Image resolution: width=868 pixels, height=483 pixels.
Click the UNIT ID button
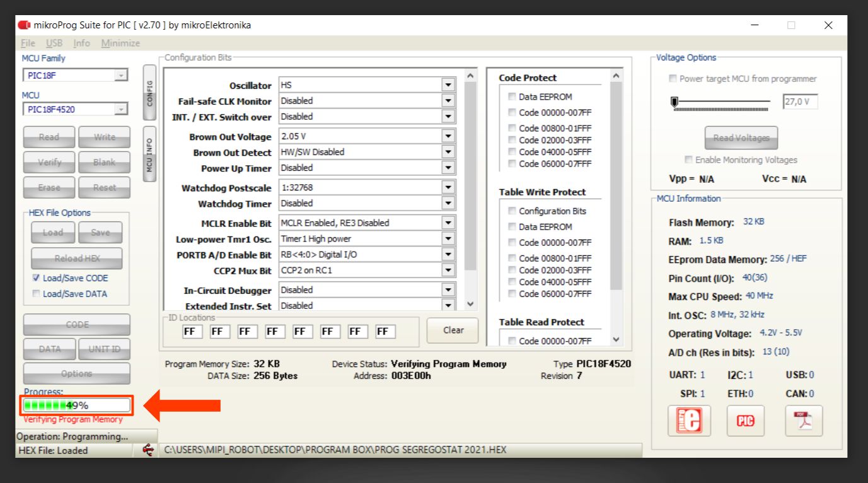coord(105,349)
